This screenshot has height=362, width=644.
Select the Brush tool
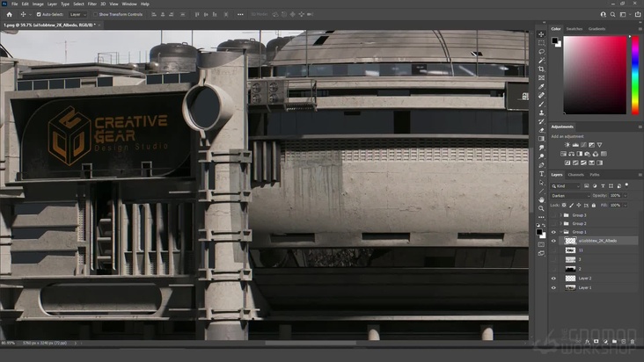coord(541,105)
